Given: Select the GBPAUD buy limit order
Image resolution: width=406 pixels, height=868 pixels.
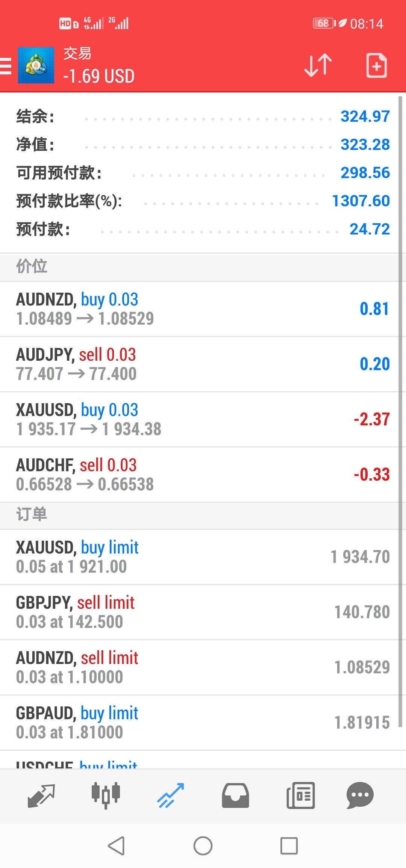Looking at the screenshot, I should [199, 723].
